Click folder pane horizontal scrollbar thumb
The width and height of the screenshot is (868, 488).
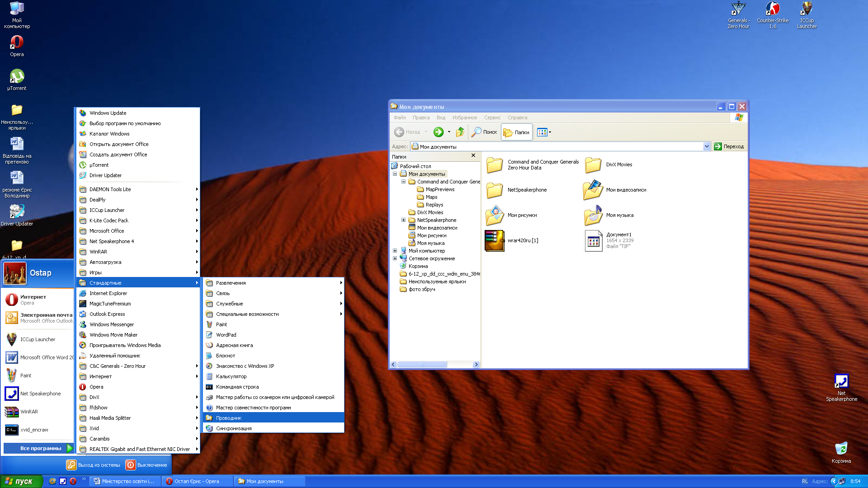tap(422, 365)
